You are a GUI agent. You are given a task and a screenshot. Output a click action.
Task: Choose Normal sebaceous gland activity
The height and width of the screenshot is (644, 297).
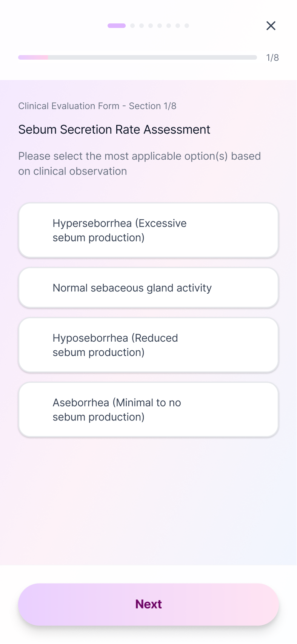tap(148, 288)
